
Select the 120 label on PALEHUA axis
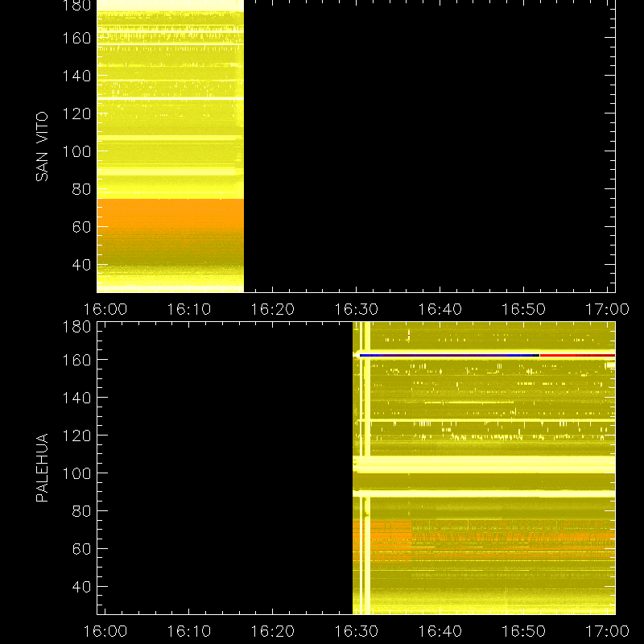(76, 436)
